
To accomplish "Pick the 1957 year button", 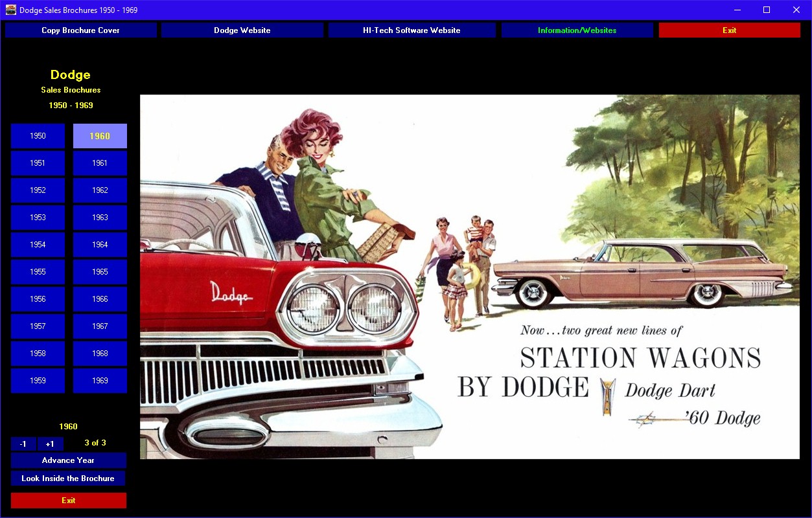I will pyautogui.click(x=38, y=326).
